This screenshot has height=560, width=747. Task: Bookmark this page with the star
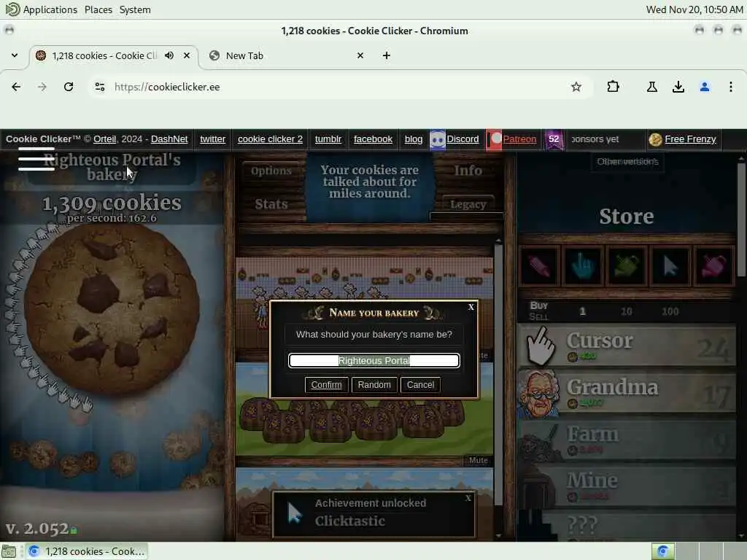coord(576,87)
